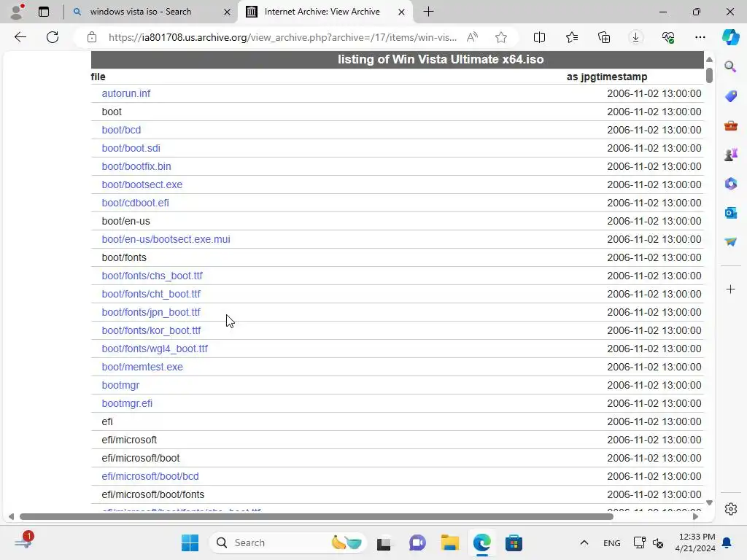View site information lock icon
747x560 pixels.
click(x=92, y=37)
